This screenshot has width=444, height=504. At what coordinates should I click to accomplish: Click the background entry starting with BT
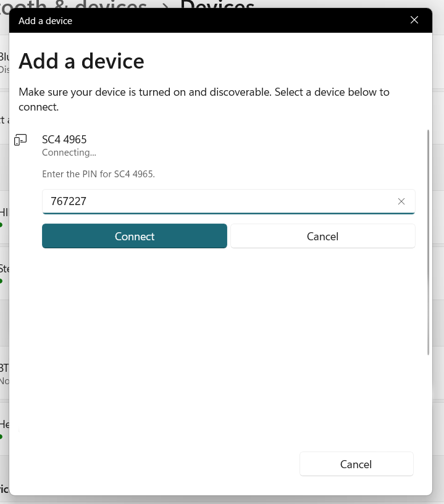pos(4,368)
